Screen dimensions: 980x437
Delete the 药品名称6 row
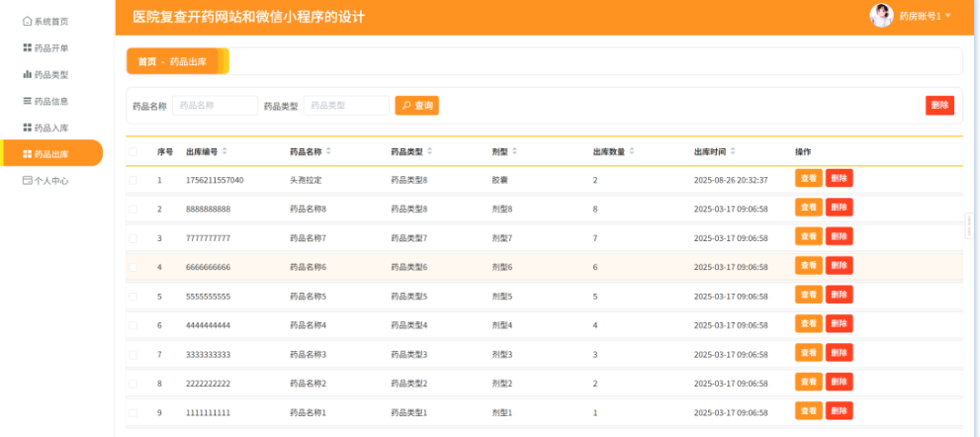[x=839, y=265]
